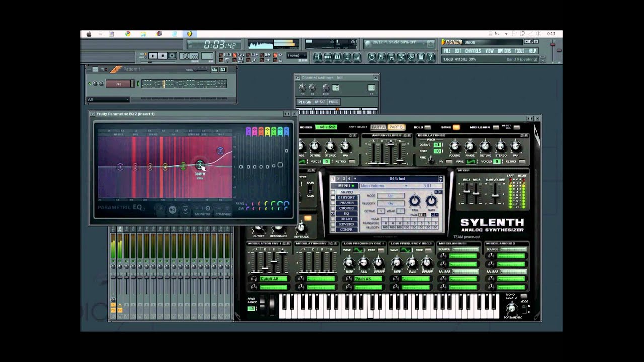This screenshot has height=362, width=644.
Task: Click the Chrome icon in the top bar
Action: pyautogui.click(x=128, y=34)
